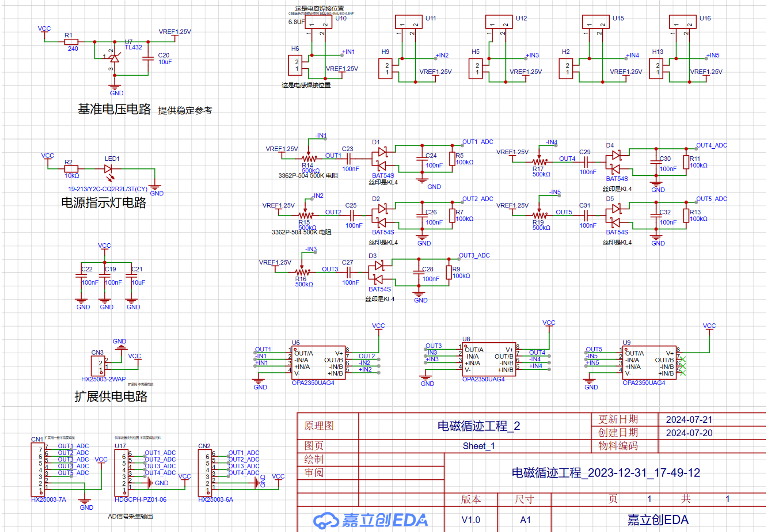Click the update date 2024-07-21
Image resolution: width=769 pixels, height=532 pixels.
tap(690, 420)
